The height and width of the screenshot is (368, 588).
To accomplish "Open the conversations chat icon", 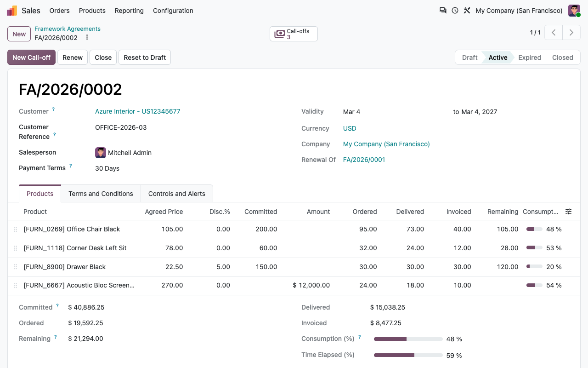I will click(x=443, y=10).
